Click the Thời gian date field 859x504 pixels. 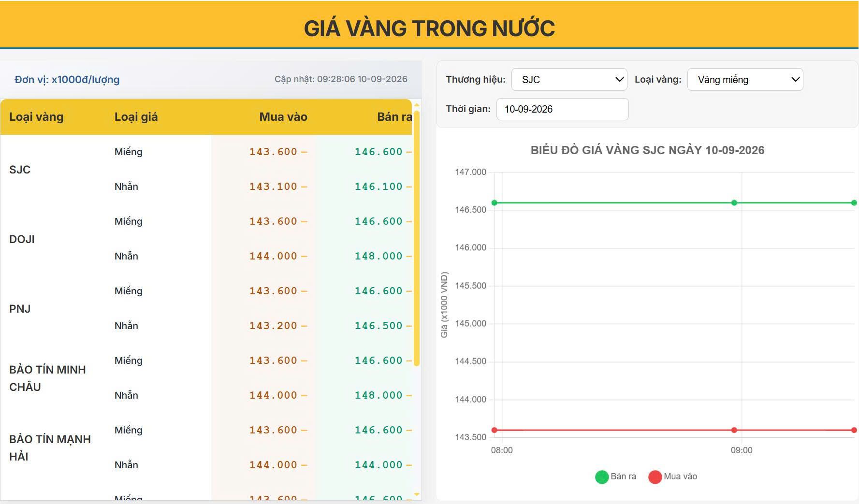point(562,109)
